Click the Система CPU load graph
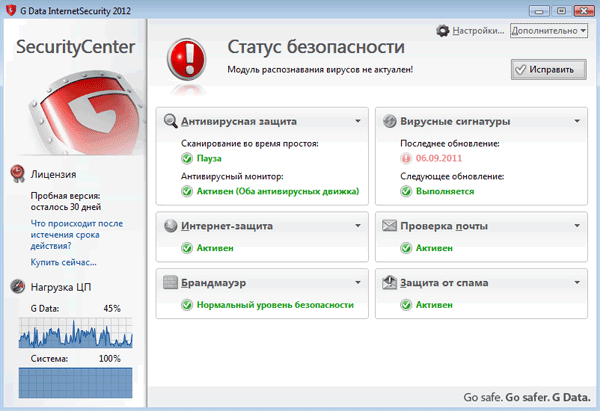 (76, 383)
